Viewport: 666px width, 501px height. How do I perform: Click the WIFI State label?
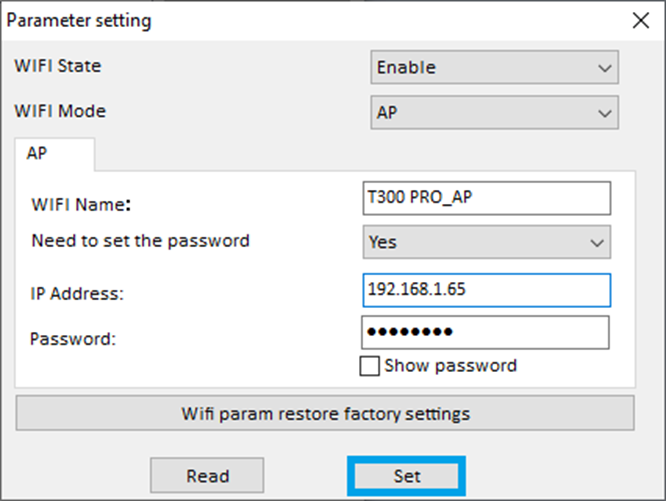58,66
